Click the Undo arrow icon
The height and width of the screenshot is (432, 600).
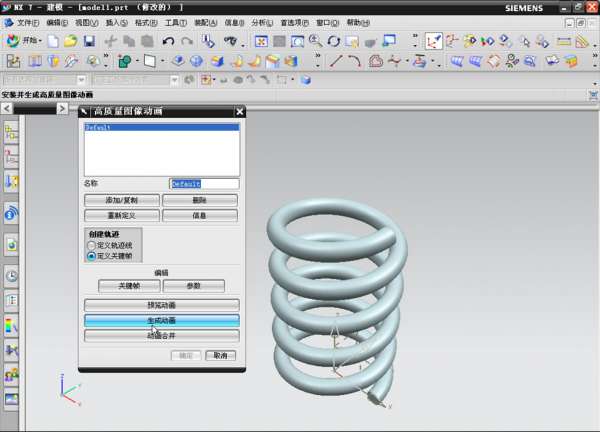(168, 42)
